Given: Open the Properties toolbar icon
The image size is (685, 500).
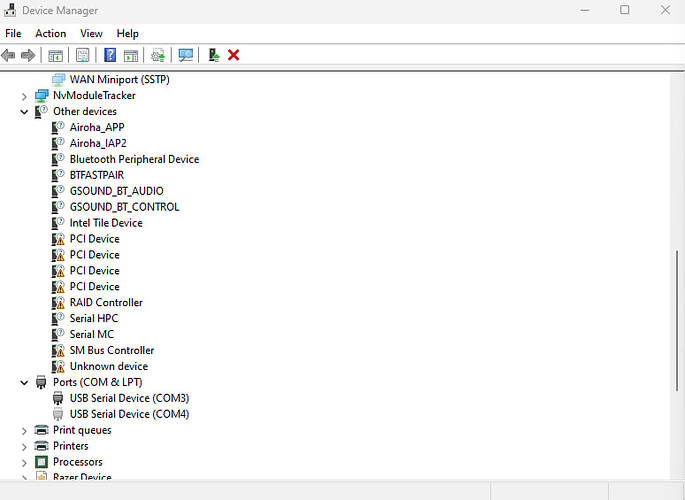Looking at the screenshot, I should click(x=83, y=55).
